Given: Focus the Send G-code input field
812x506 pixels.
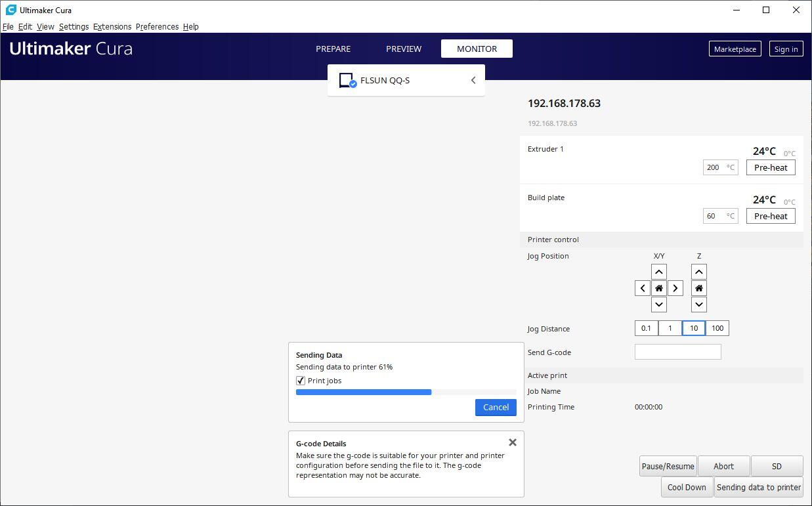Looking at the screenshot, I should coord(677,352).
